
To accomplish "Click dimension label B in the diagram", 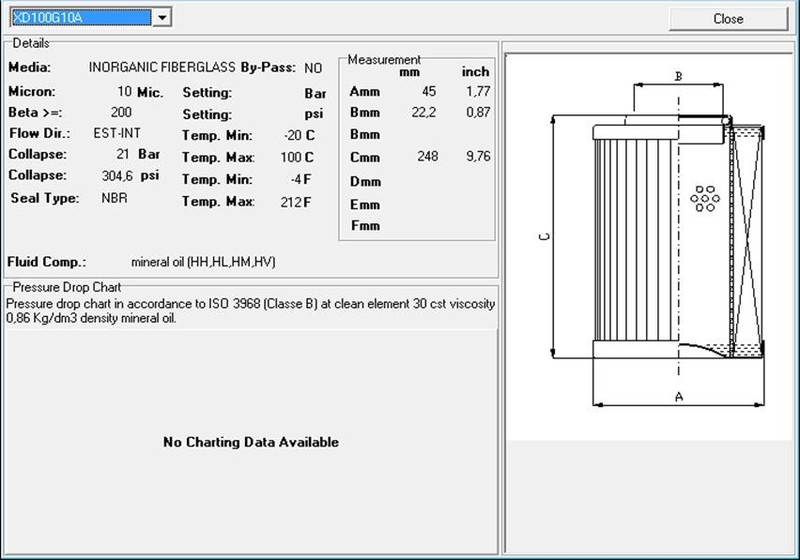I will (678, 76).
